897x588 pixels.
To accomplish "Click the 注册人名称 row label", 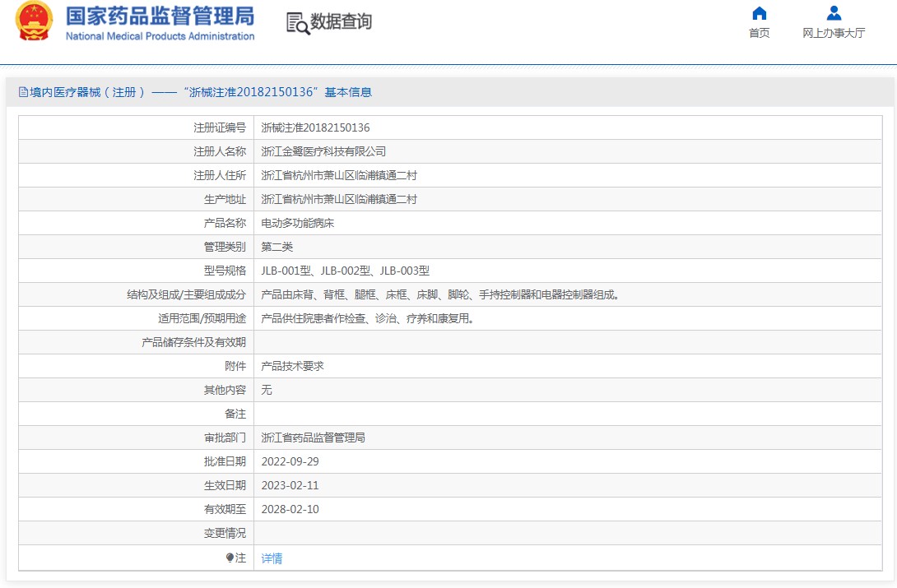I will pos(220,151).
